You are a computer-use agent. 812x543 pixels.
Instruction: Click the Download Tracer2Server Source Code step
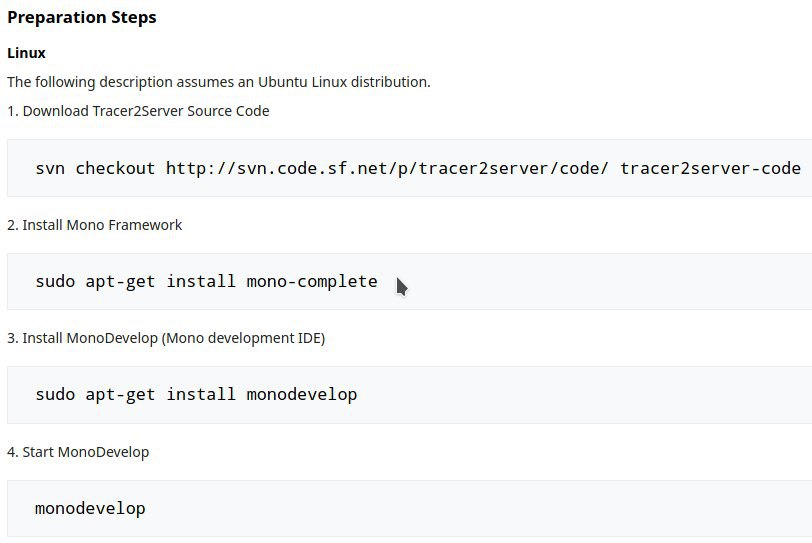(138, 111)
